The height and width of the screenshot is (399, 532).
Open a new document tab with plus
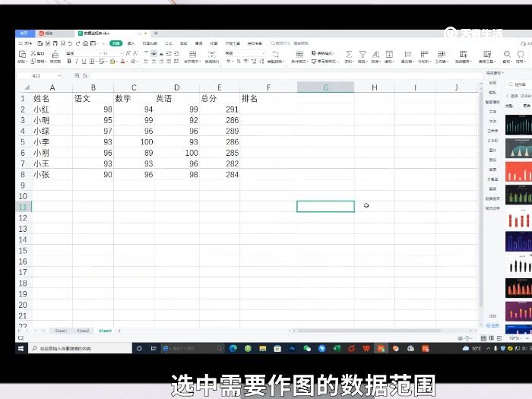point(156,33)
